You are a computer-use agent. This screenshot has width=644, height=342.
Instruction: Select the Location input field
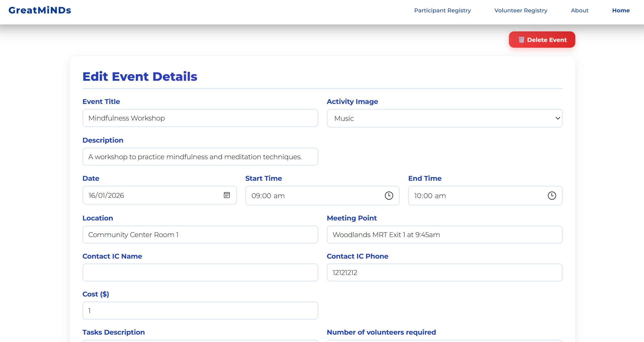200,235
